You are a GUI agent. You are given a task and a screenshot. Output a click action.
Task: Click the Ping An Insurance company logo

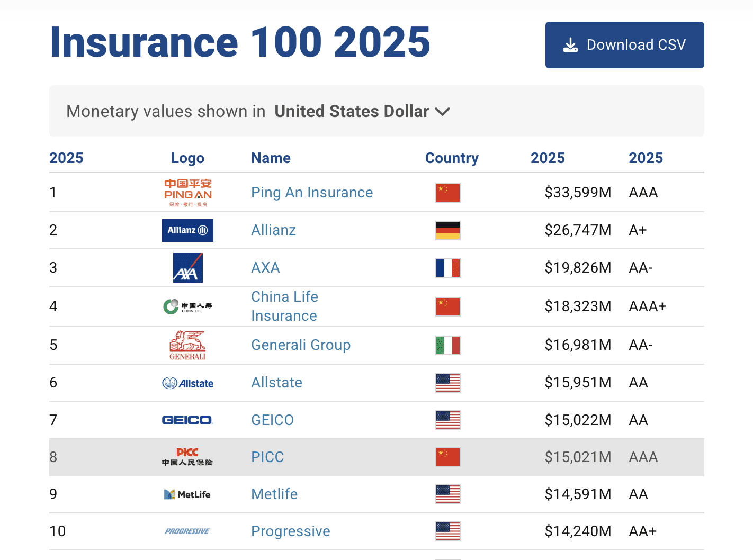187,192
